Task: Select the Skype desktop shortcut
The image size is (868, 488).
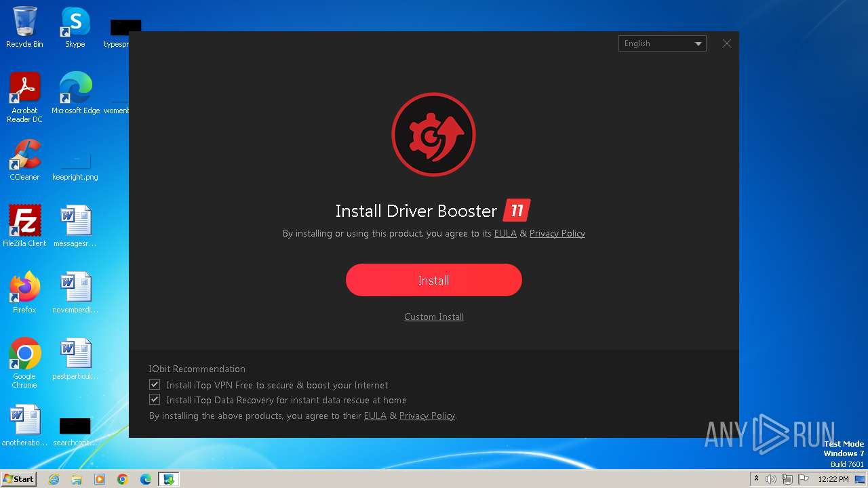Action: tap(75, 27)
